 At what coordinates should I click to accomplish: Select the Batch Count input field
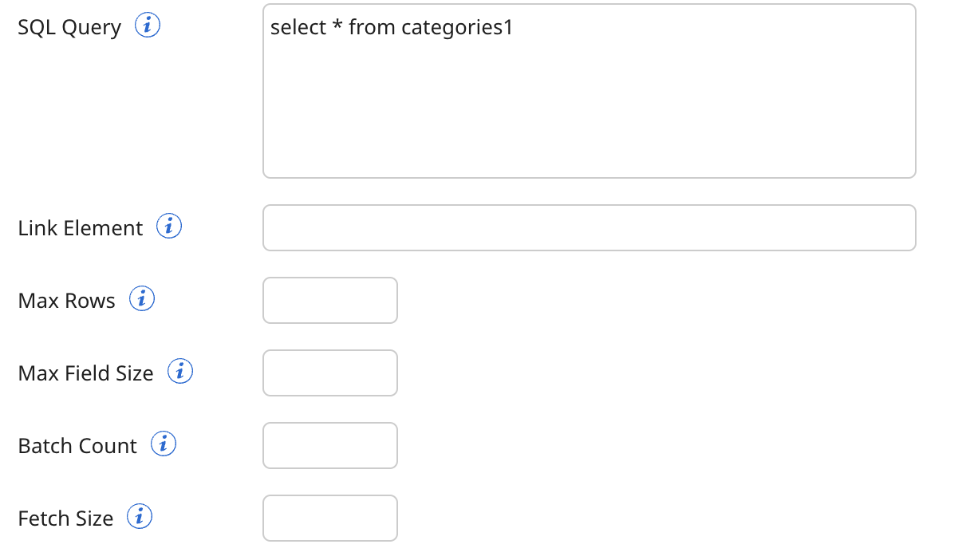tap(329, 445)
